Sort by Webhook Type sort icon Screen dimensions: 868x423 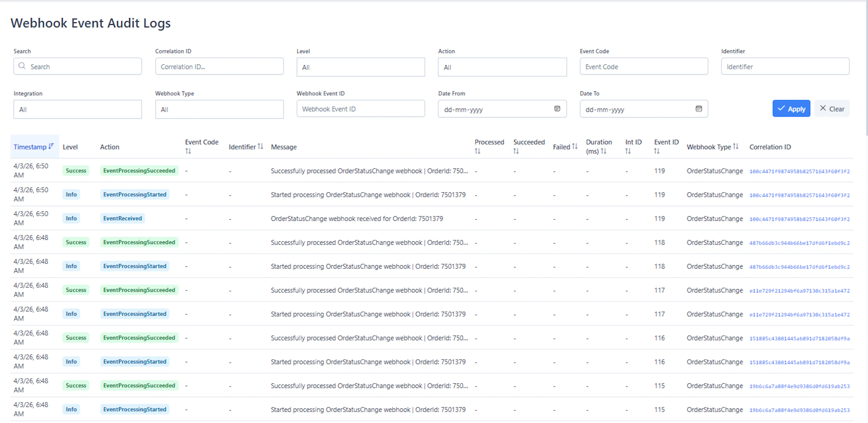[736, 146]
